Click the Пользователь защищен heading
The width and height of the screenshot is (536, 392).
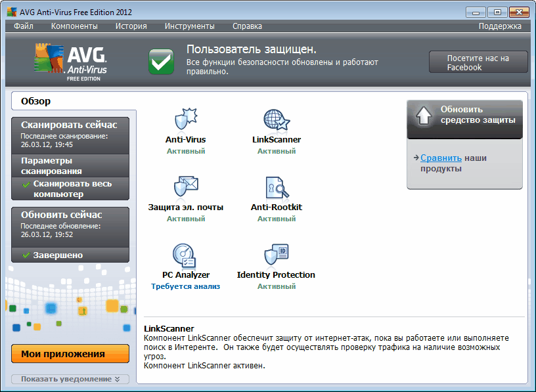pos(252,49)
